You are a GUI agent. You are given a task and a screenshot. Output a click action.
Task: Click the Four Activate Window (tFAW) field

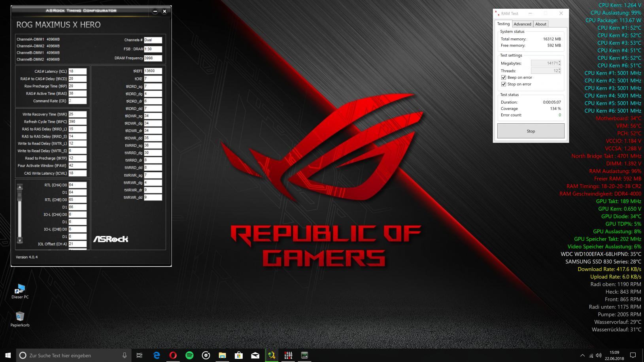coord(77,166)
